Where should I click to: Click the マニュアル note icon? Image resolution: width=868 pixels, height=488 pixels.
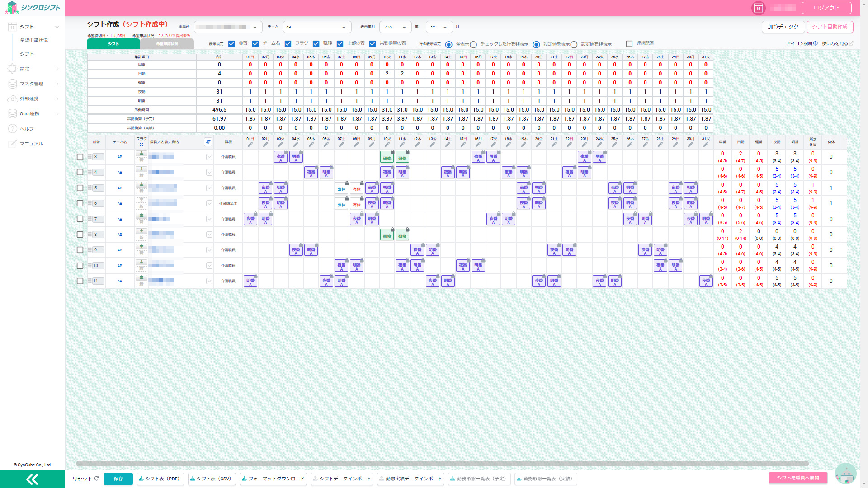[x=12, y=144]
